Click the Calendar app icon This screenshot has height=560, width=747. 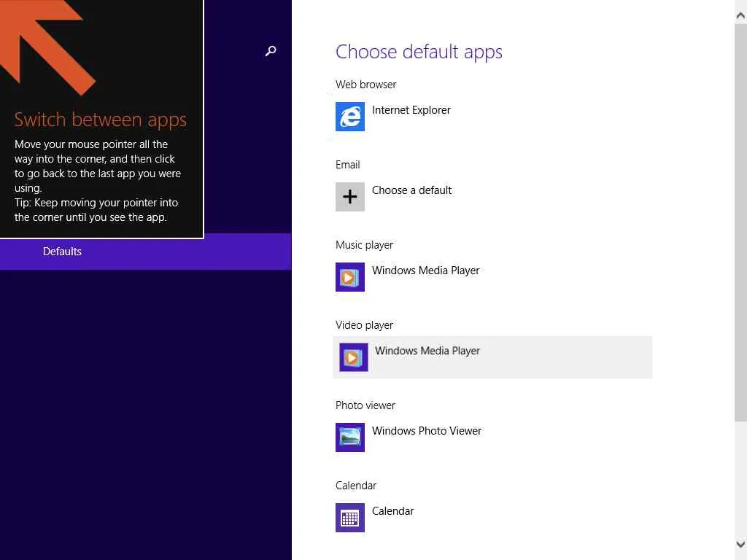pos(349,518)
